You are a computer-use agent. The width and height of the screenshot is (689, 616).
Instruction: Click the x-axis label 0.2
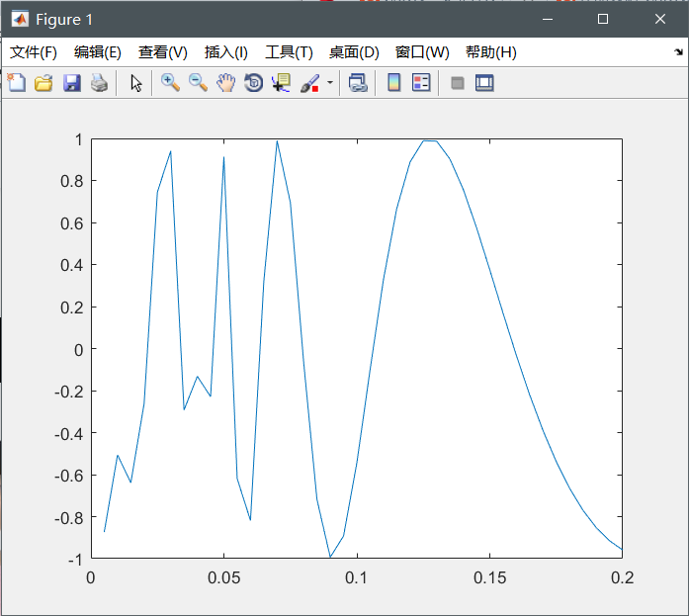(x=622, y=577)
